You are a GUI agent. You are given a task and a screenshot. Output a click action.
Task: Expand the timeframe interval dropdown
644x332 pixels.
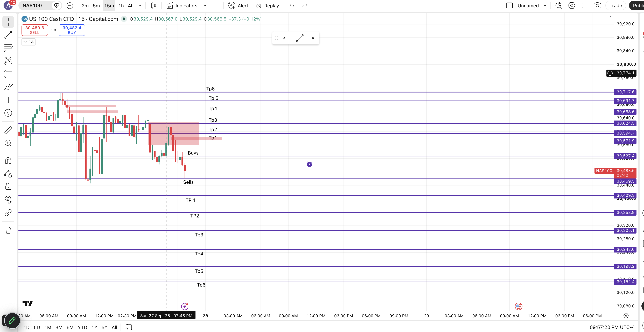pyautogui.click(x=140, y=5)
